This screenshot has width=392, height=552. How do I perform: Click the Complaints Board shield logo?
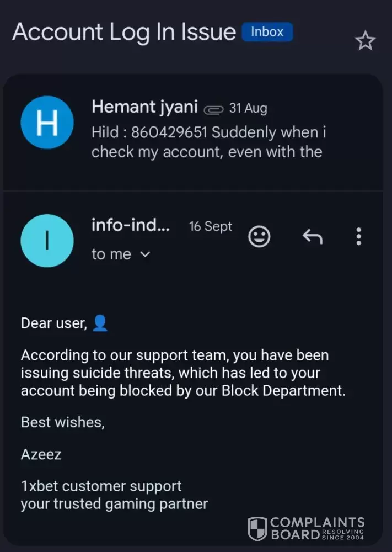257,528
